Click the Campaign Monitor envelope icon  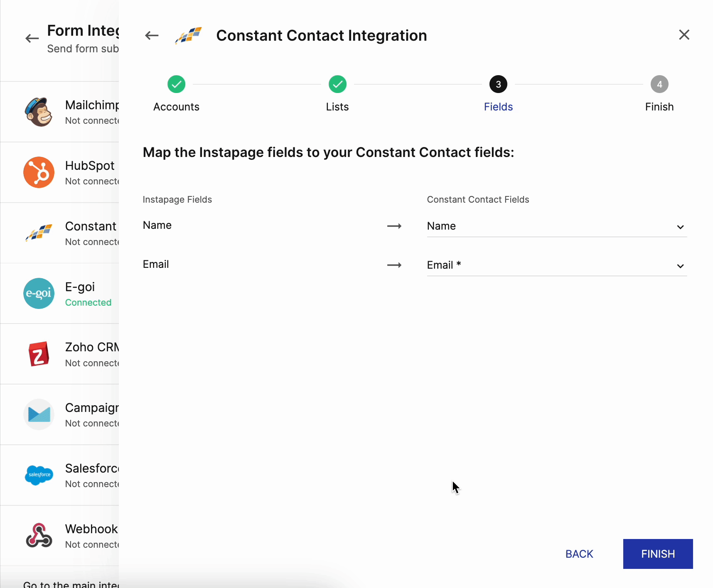click(39, 414)
